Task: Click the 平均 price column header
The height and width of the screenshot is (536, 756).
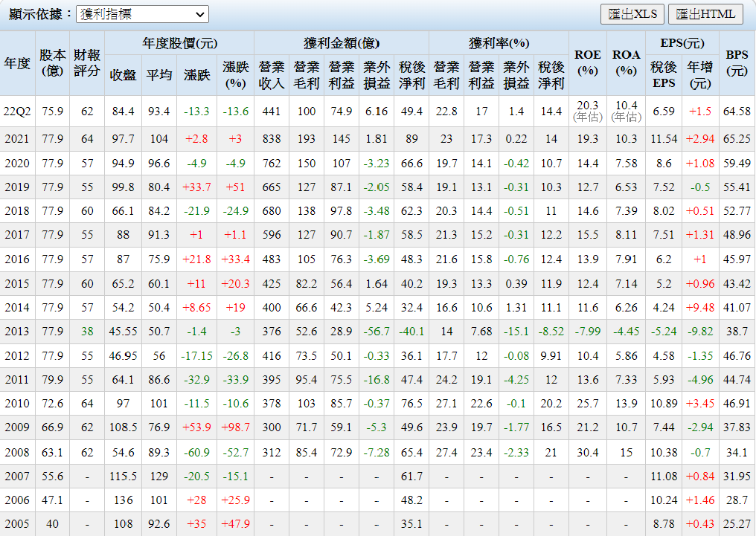Action: [x=158, y=74]
